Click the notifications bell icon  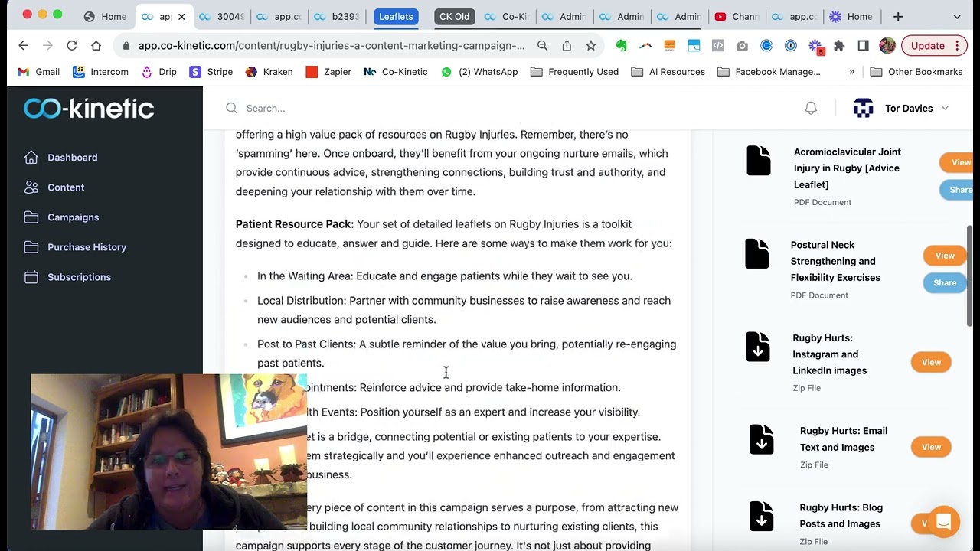811,109
